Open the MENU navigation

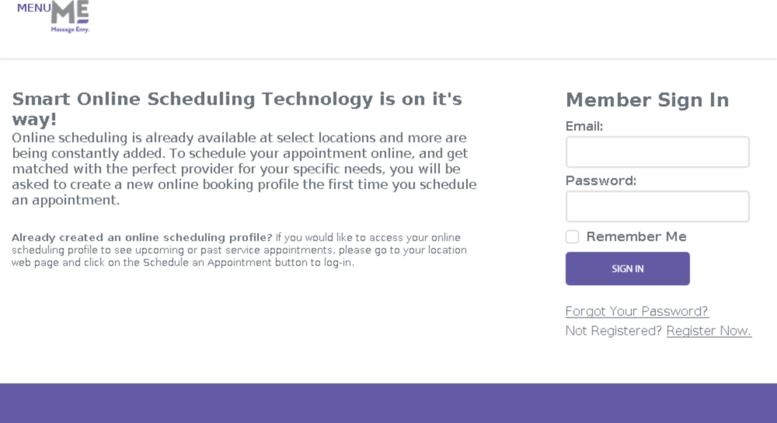point(33,8)
